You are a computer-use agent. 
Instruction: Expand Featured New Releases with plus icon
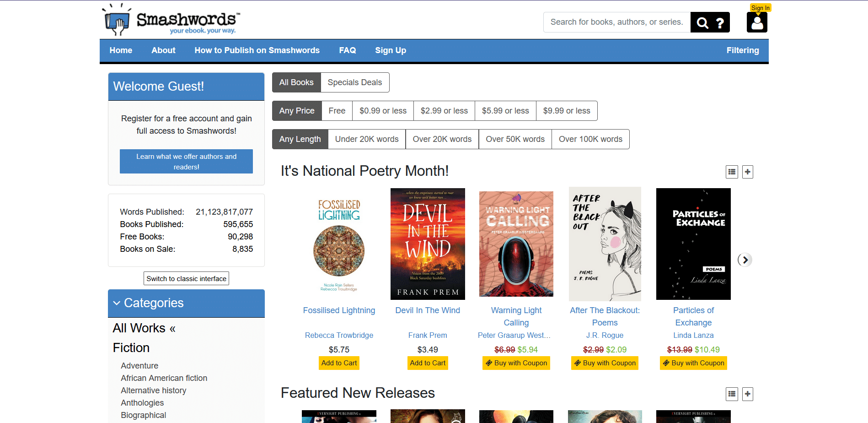748,394
